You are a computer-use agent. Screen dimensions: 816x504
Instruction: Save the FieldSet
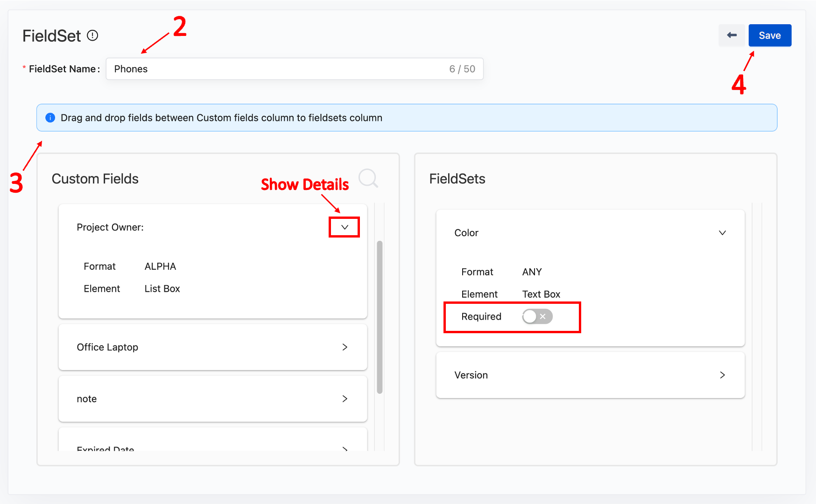(769, 35)
